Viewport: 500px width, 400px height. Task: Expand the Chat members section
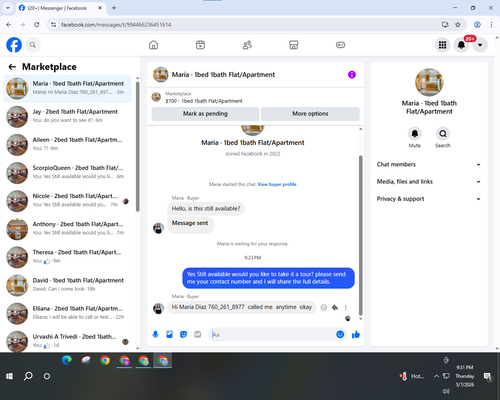pos(429,164)
